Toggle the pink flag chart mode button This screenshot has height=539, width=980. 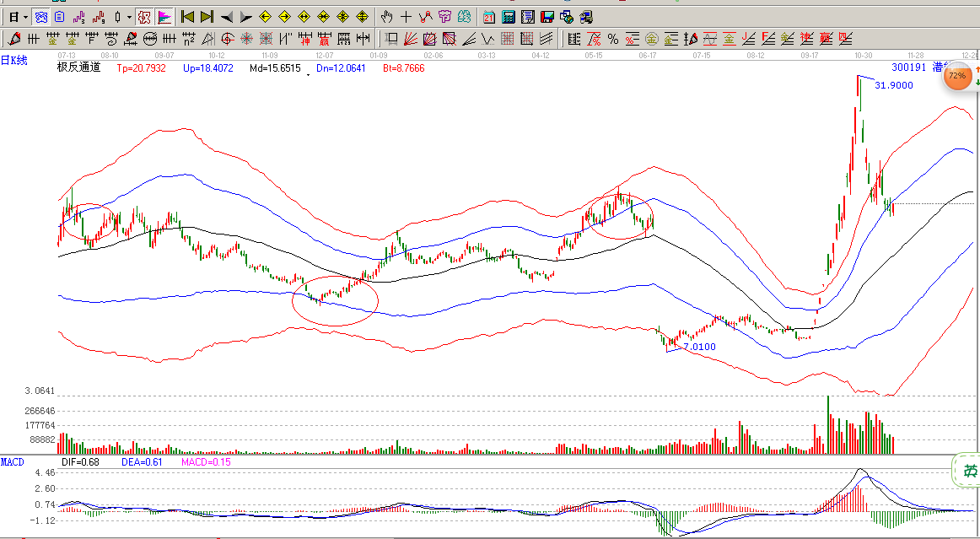(164, 16)
